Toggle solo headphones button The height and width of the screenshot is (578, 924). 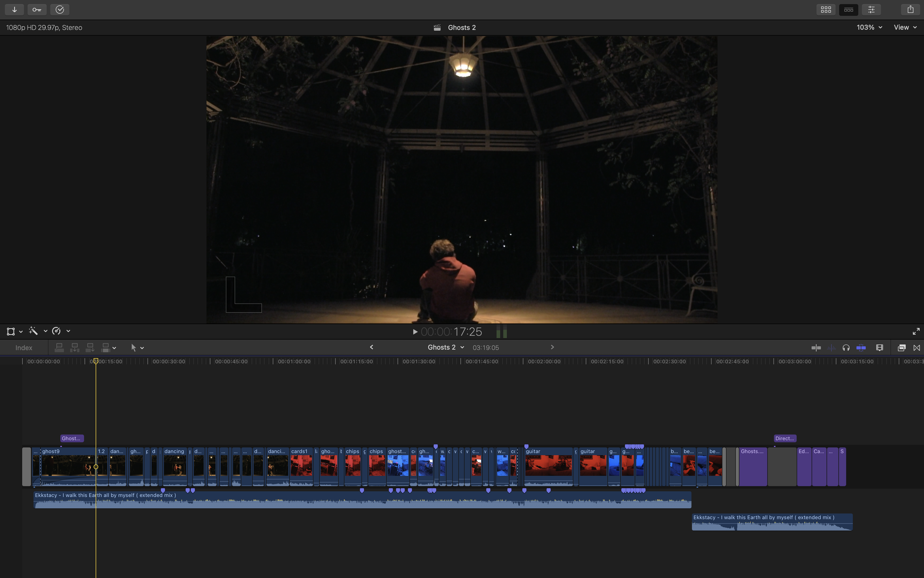846,348
